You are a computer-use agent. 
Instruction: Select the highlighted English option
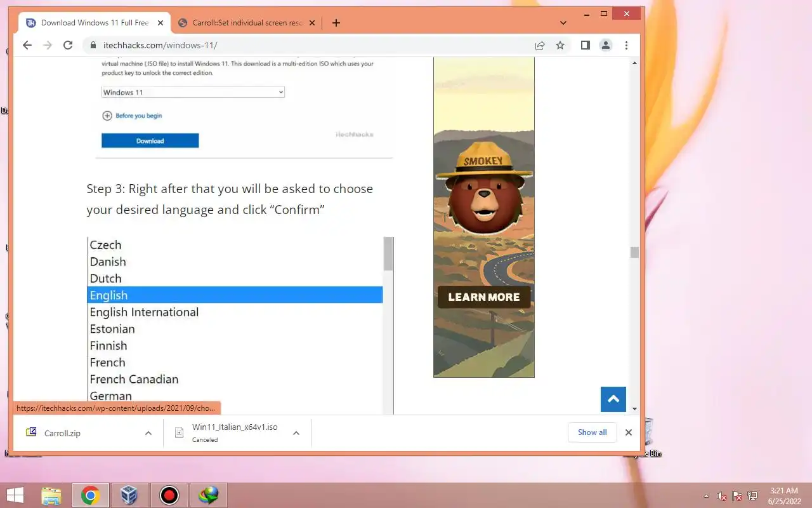235,295
